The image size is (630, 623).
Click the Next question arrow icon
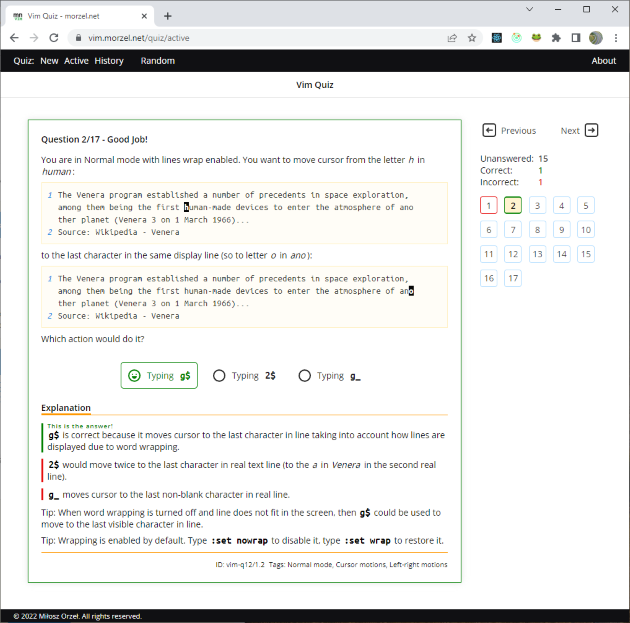(592, 130)
